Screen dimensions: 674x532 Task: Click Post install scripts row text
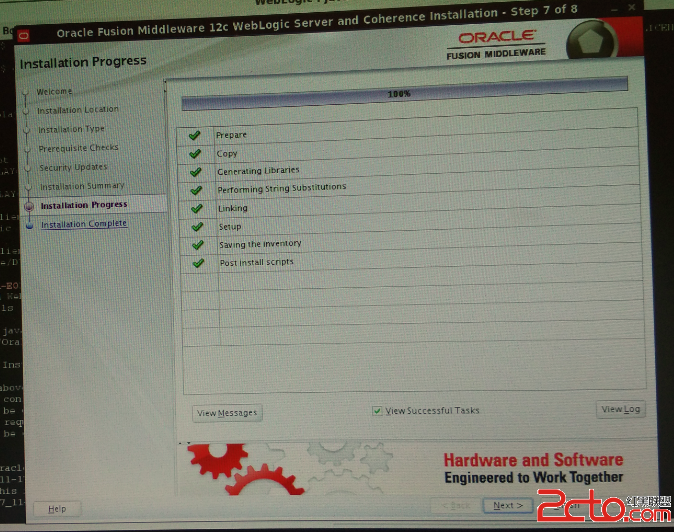pyautogui.click(x=257, y=262)
